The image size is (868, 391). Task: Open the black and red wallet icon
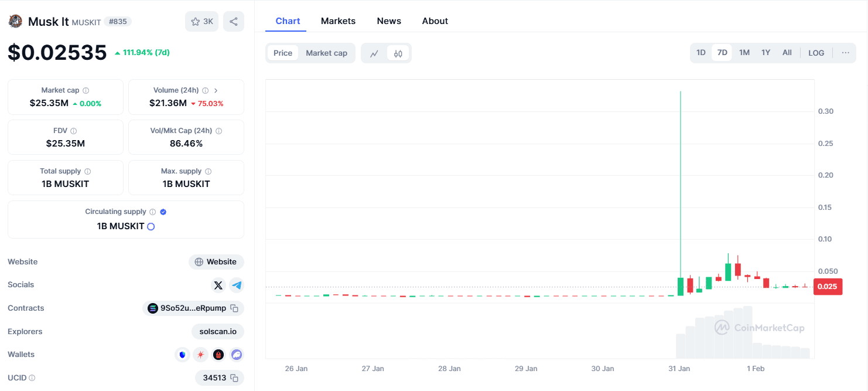(x=218, y=355)
